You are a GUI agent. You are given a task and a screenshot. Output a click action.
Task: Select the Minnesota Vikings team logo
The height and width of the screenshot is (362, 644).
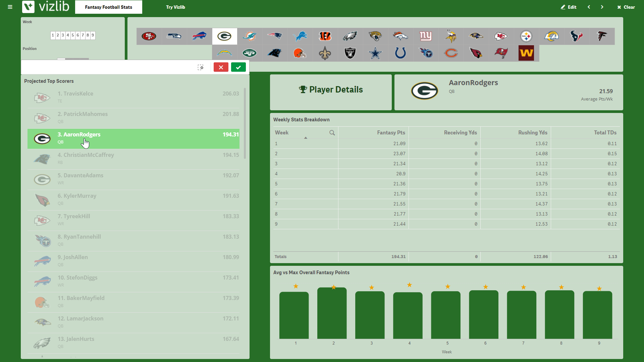pyautogui.click(x=451, y=36)
